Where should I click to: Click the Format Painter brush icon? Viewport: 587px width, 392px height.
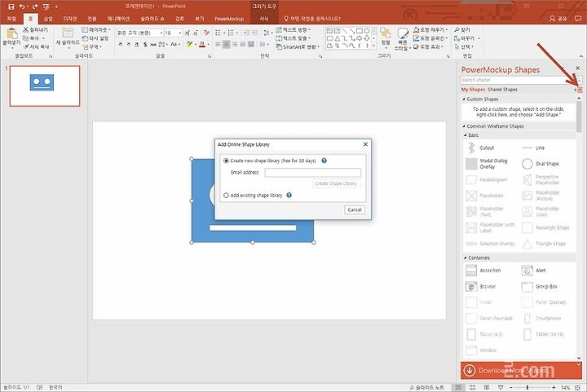click(x=25, y=46)
